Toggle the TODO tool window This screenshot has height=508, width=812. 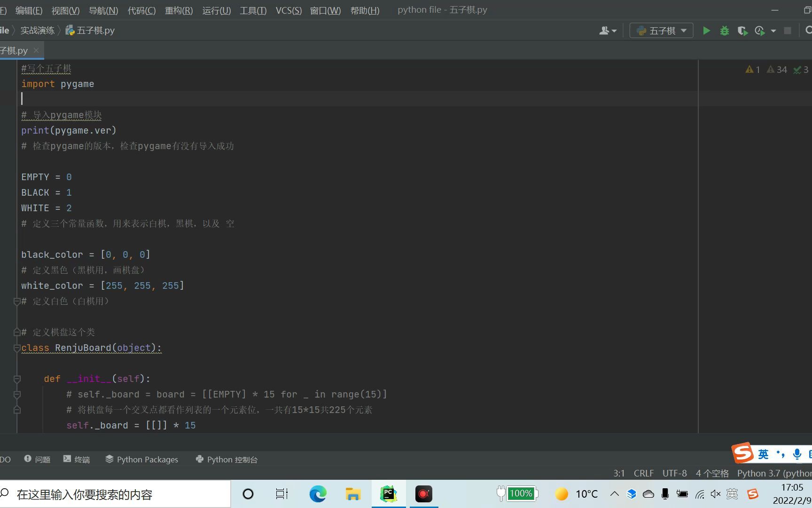(x=5, y=459)
